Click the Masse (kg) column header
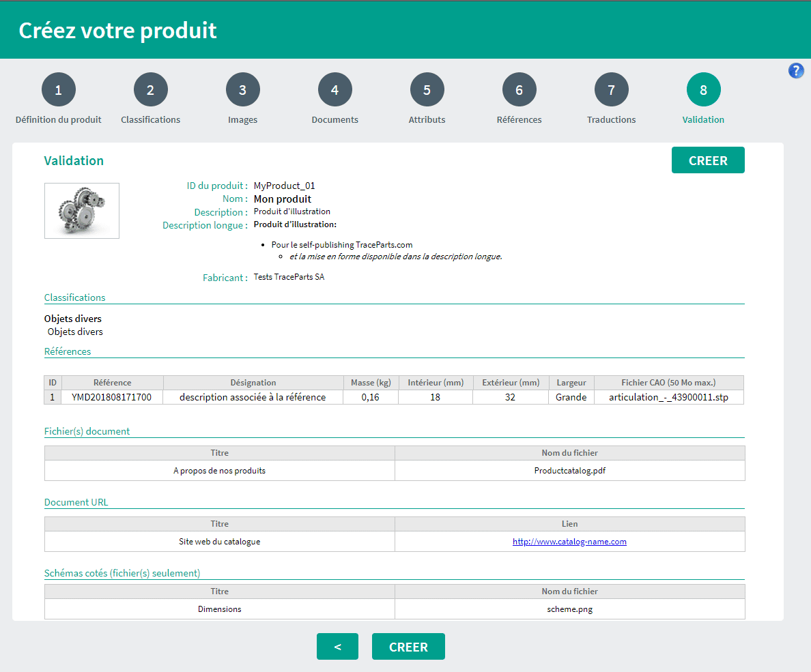This screenshot has width=811, height=672. tap(371, 383)
